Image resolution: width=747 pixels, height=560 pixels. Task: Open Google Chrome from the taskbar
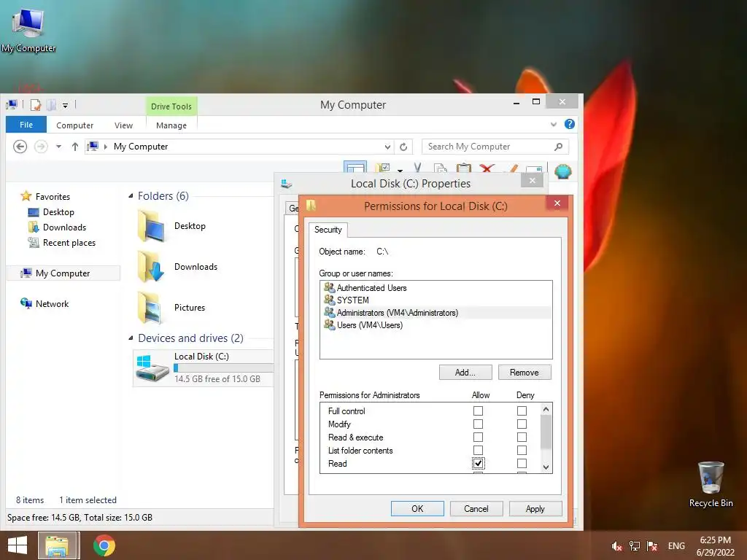tap(104, 545)
